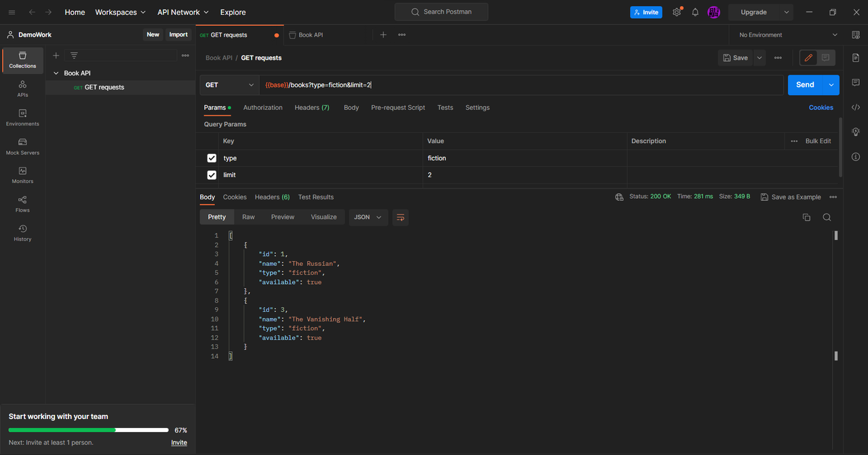
Task: Open request info icon in right sidebar
Action: (856, 157)
